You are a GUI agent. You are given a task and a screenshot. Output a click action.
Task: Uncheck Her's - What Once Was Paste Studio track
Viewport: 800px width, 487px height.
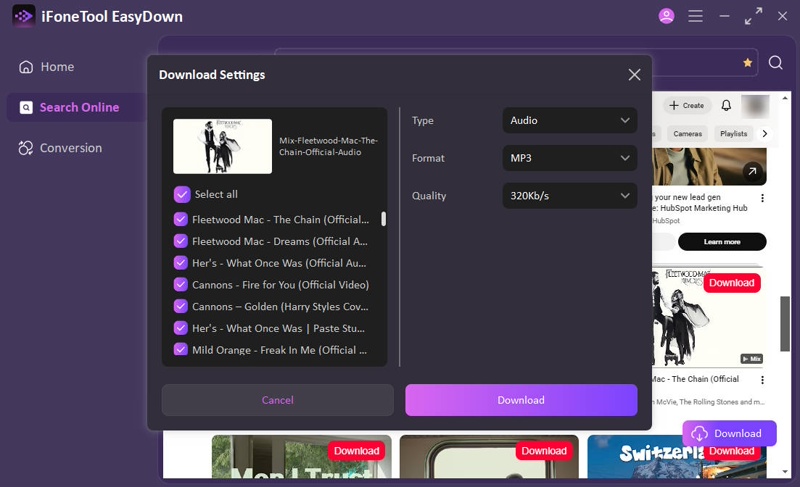181,328
